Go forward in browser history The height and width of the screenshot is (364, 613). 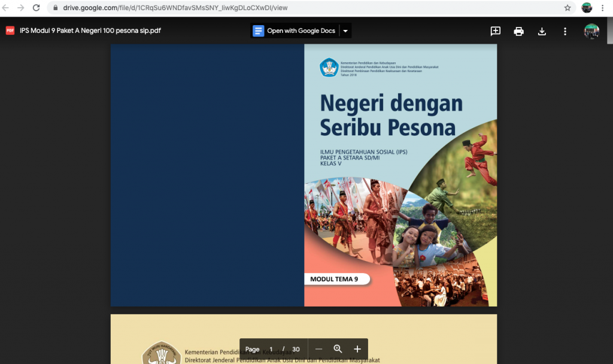click(x=21, y=8)
